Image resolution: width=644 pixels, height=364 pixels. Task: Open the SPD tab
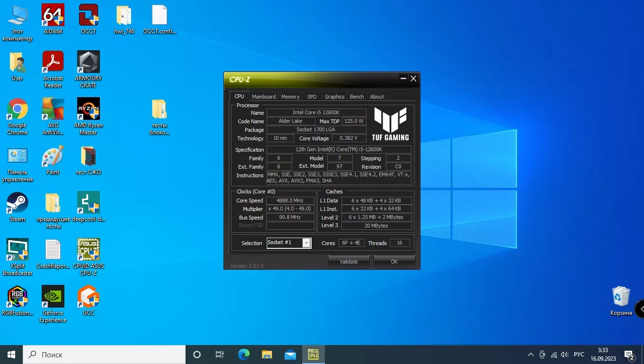click(x=312, y=97)
